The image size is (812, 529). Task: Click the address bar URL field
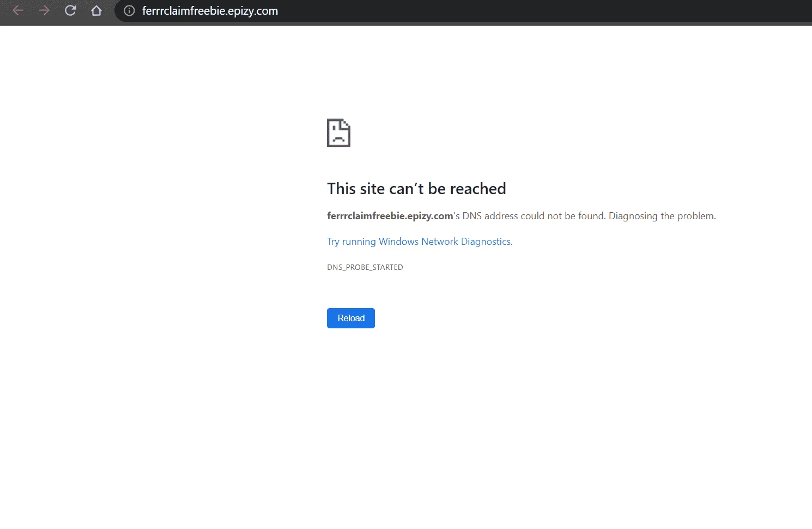point(463,10)
